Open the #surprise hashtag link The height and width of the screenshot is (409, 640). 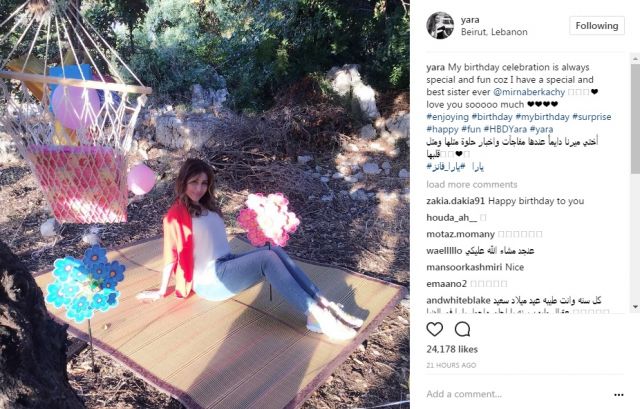coord(591,117)
